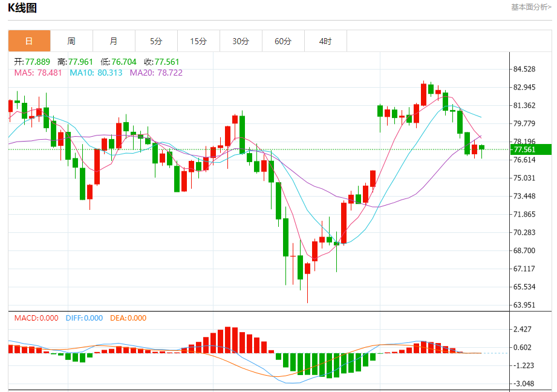557x392 pixels.
Task: Click the 0.602 MACD axis label
Action: [522, 347]
